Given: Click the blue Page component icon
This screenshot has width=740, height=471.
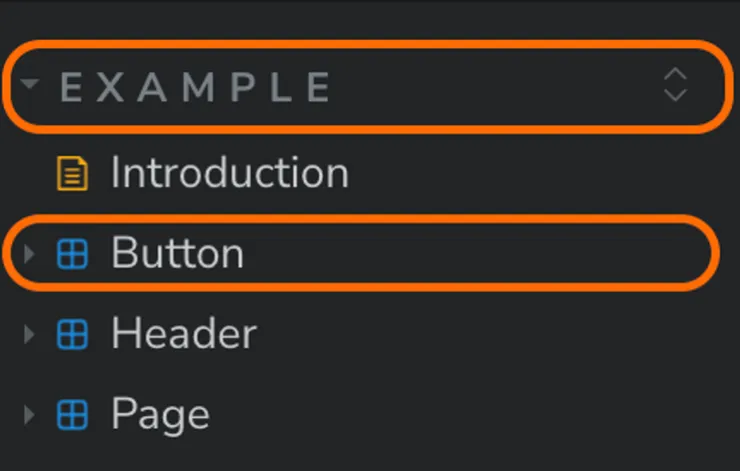Looking at the screenshot, I should click(x=71, y=415).
